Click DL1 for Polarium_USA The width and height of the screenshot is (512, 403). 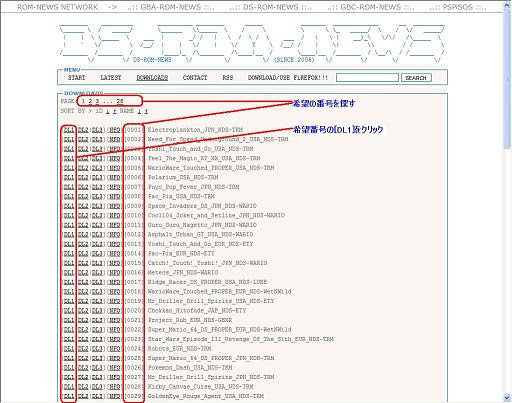click(x=69, y=177)
